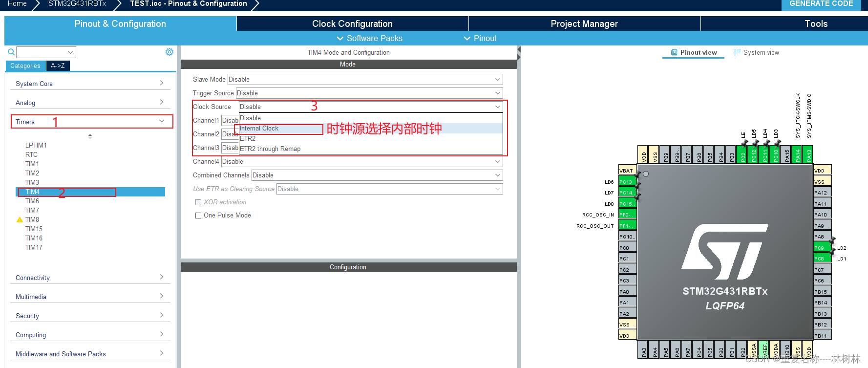868x368 pixels.
Task: Select the green PA13 pin
Action: pos(808,154)
